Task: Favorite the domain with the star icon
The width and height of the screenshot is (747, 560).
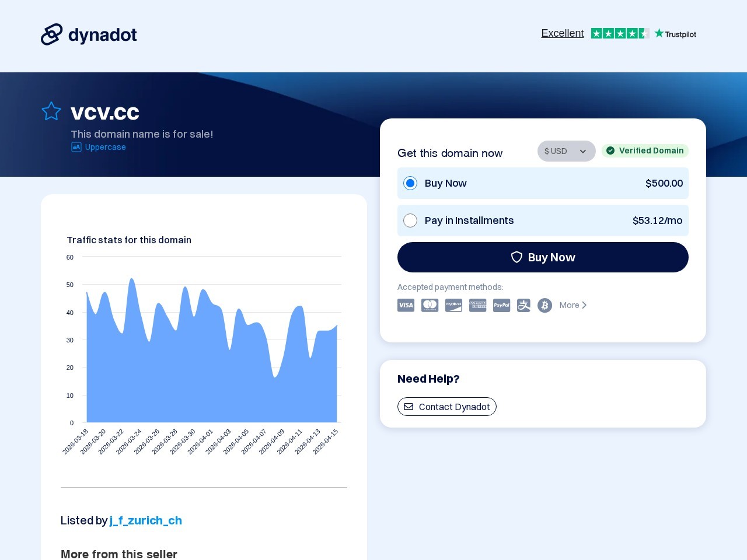Action: (51, 111)
